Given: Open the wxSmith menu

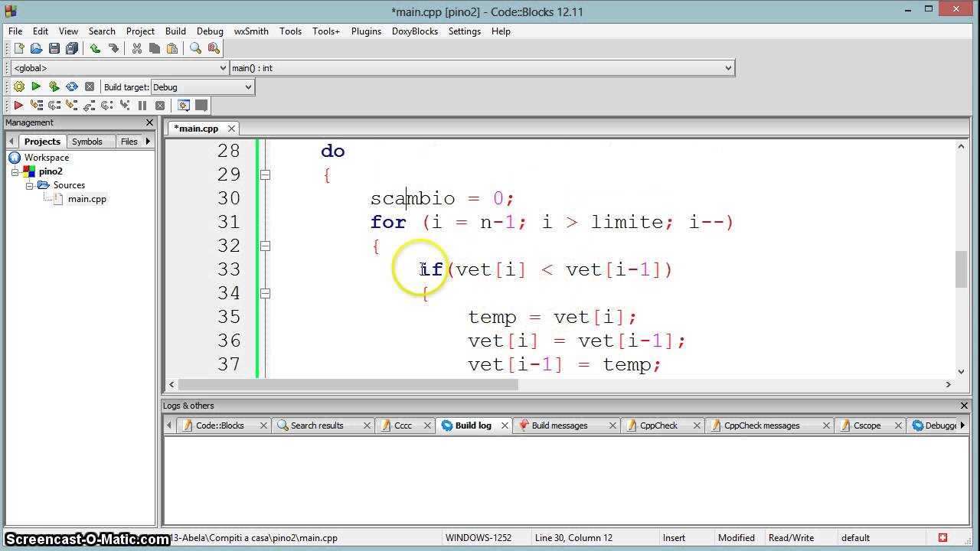Looking at the screenshot, I should pyautogui.click(x=251, y=31).
